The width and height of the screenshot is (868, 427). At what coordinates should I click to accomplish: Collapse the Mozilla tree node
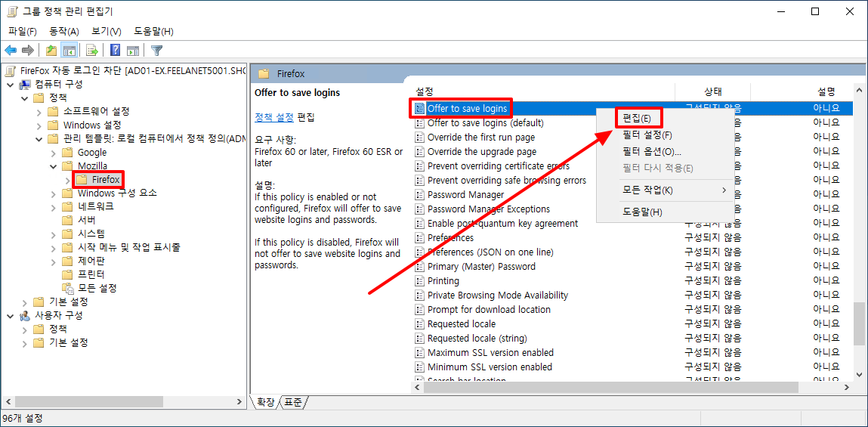pyautogui.click(x=53, y=166)
